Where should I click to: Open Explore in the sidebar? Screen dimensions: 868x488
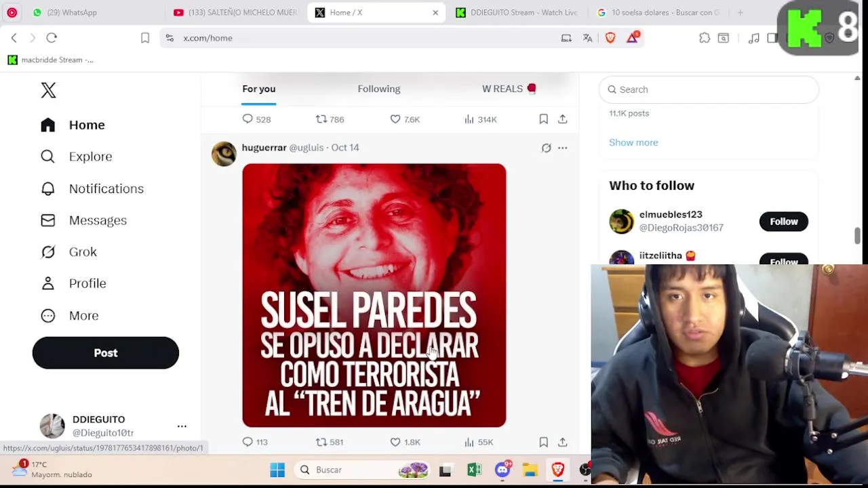[x=76, y=157]
